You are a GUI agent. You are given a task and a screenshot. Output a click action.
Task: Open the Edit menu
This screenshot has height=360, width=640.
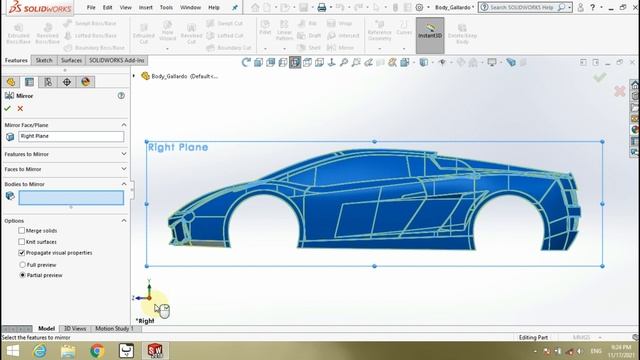point(107,7)
